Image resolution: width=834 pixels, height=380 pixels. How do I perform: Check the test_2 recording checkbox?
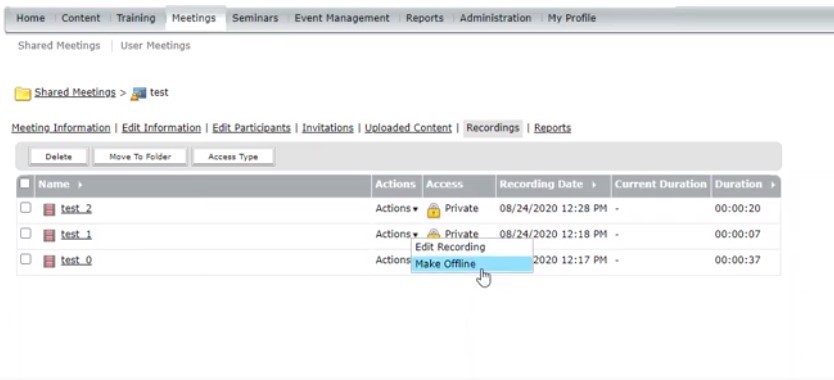click(x=26, y=208)
